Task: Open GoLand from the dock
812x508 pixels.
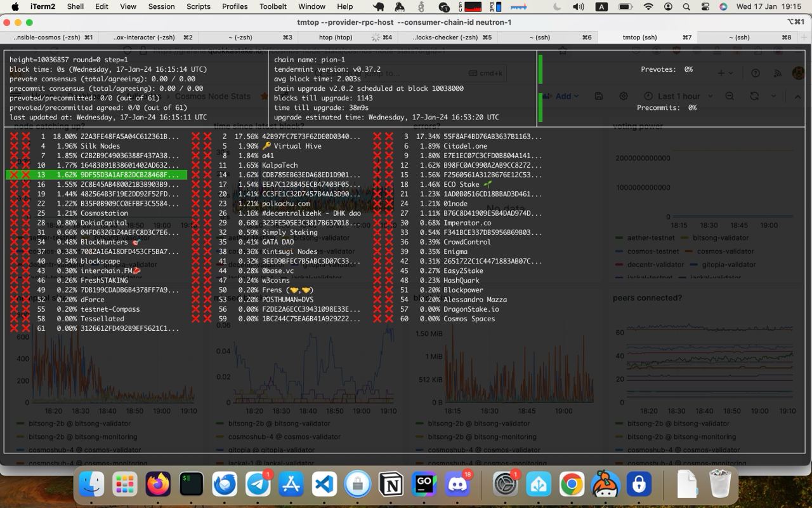Action: click(424, 485)
